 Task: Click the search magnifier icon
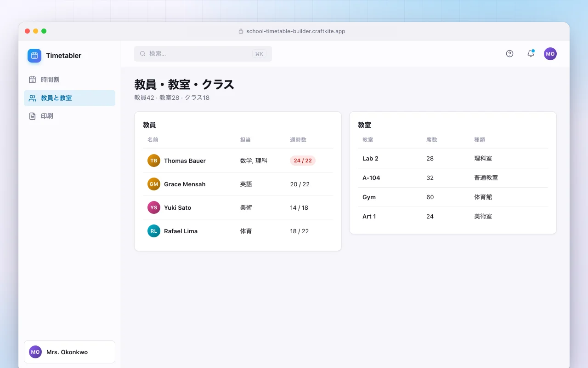click(142, 54)
